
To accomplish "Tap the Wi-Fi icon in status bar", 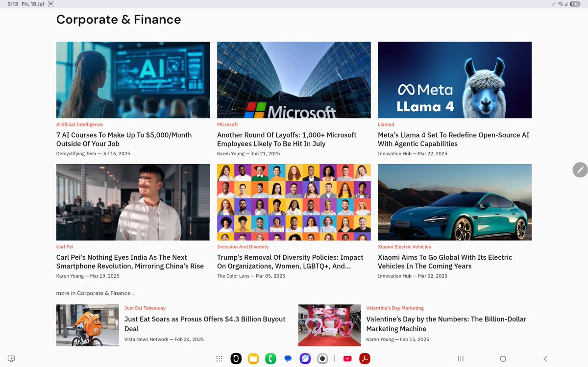I will pyautogui.click(x=560, y=4).
